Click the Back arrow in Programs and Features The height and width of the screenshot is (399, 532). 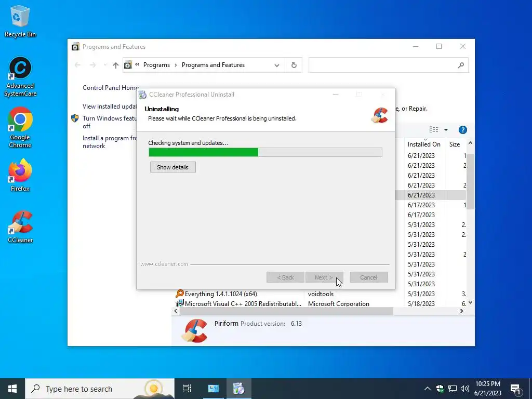tap(77, 65)
